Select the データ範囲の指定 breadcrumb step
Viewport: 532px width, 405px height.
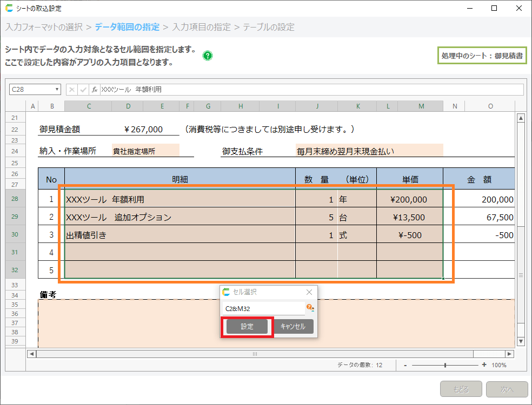127,27
